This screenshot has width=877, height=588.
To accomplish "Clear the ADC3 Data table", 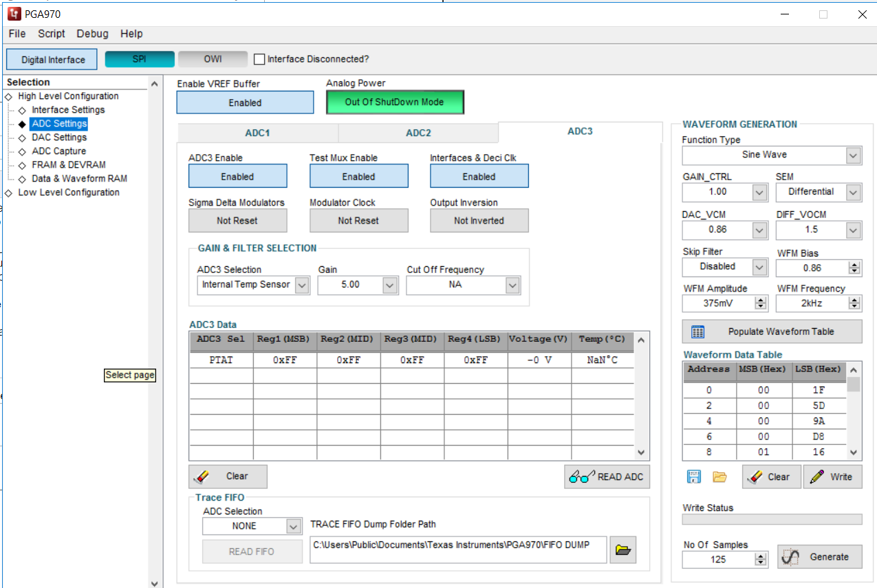I will (x=227, y=477).
